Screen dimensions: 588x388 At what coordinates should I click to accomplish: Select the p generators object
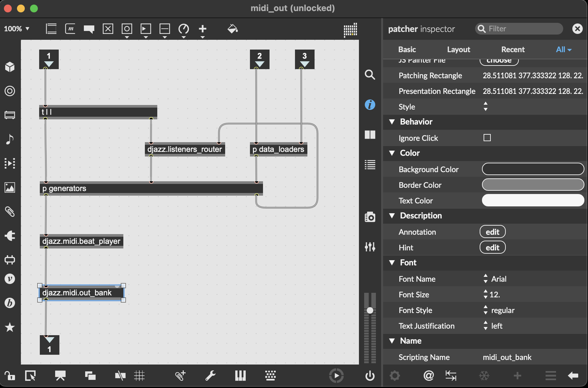point(151,188)
